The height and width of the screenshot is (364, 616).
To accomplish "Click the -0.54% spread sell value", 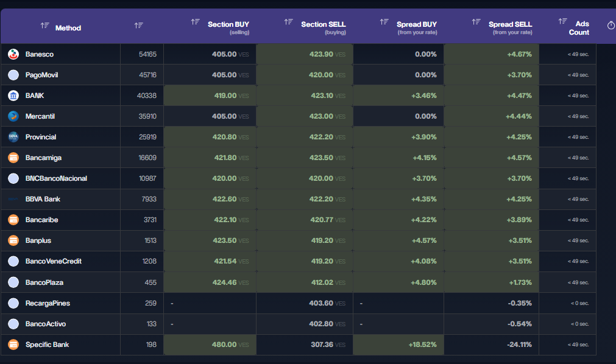I will tap(519, 324).
